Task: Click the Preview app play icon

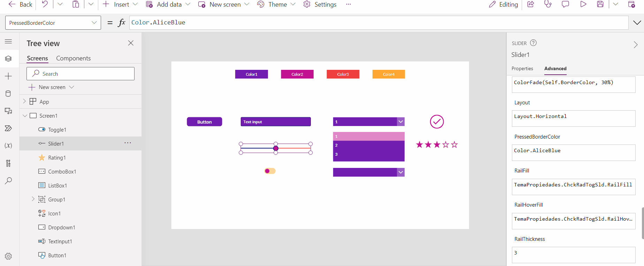Action: [583, 4]
